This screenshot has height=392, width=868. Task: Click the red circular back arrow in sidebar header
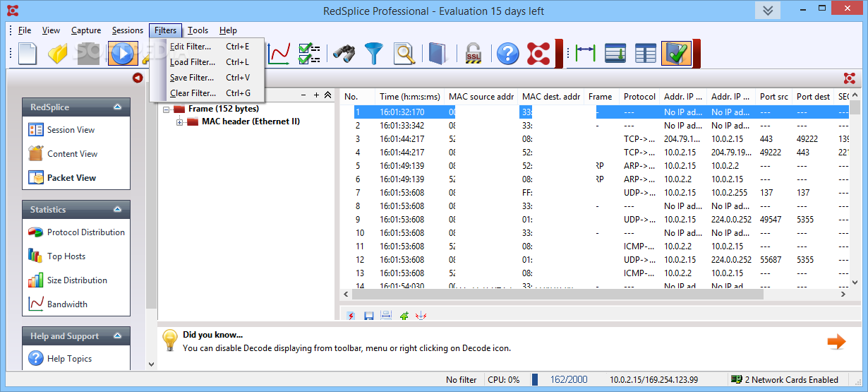tap(138, 78)
